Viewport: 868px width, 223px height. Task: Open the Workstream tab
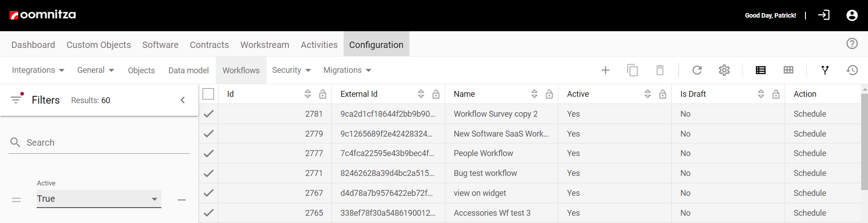[x=265, y=45]
